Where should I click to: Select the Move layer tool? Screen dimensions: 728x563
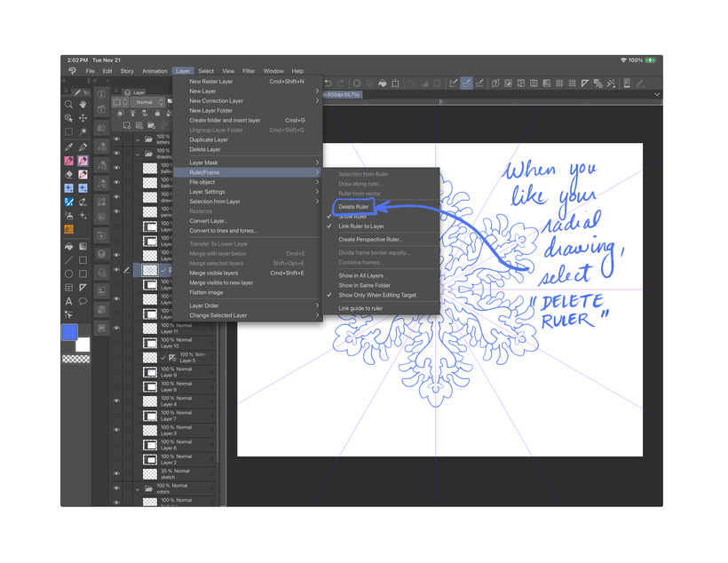(83, 118)
